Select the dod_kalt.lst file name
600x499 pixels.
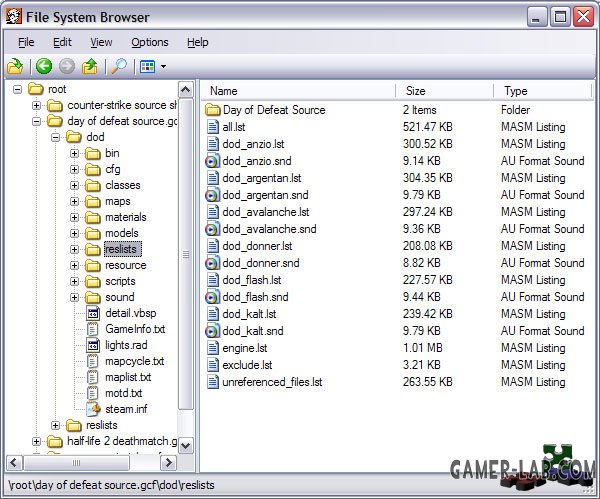[x=249, y=314]
